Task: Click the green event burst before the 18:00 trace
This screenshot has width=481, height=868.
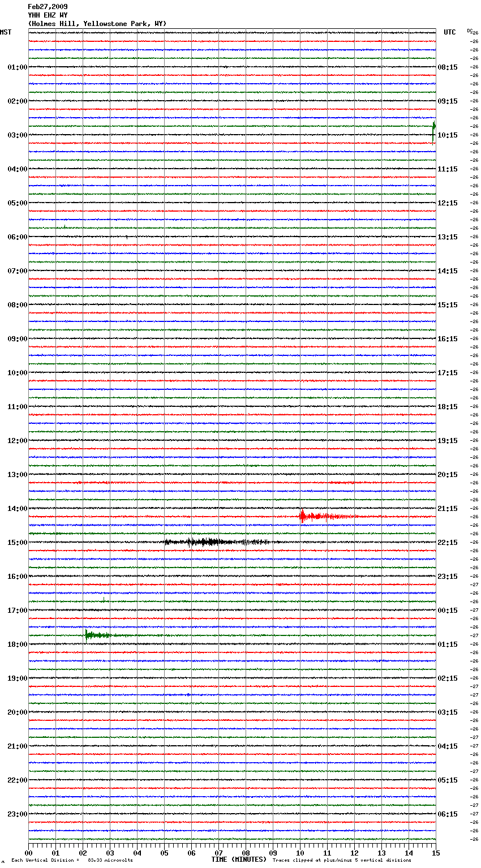Action: pos(102,635)
